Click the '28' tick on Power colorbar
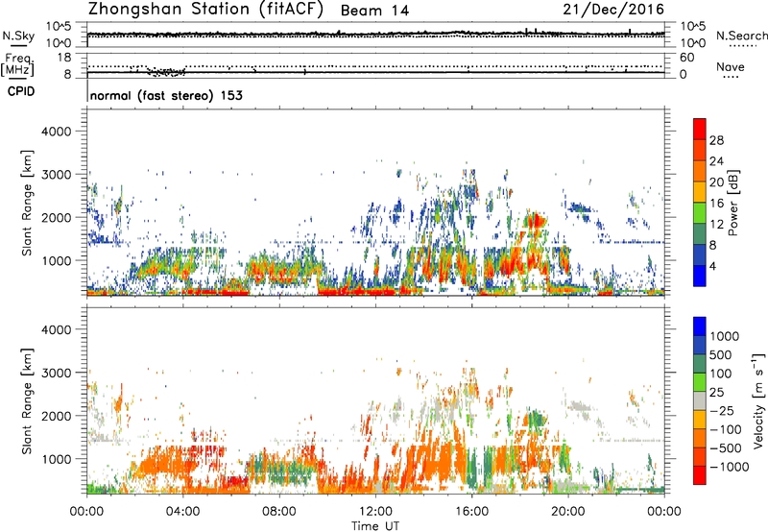The height and width of the screenshot is (532, 768). pyautogui.click(x=716, y=140)
